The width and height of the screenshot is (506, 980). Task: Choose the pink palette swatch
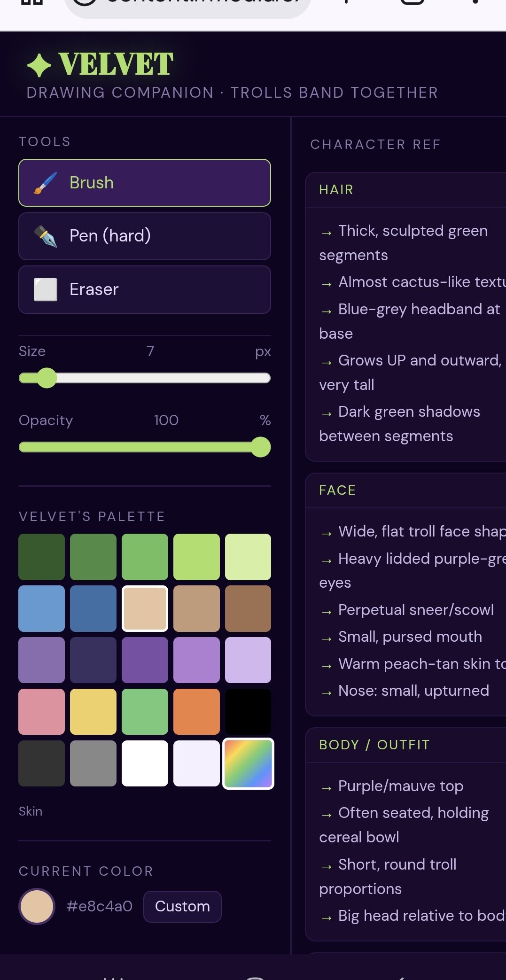(x=42, y=712)
